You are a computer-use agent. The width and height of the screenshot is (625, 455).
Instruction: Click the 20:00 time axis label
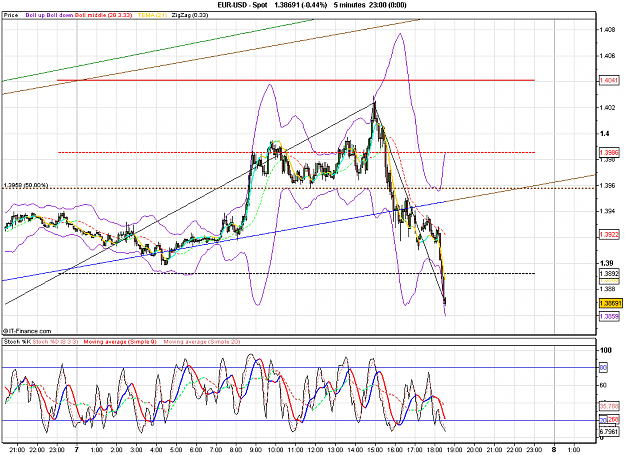click(x=474, y=450)
